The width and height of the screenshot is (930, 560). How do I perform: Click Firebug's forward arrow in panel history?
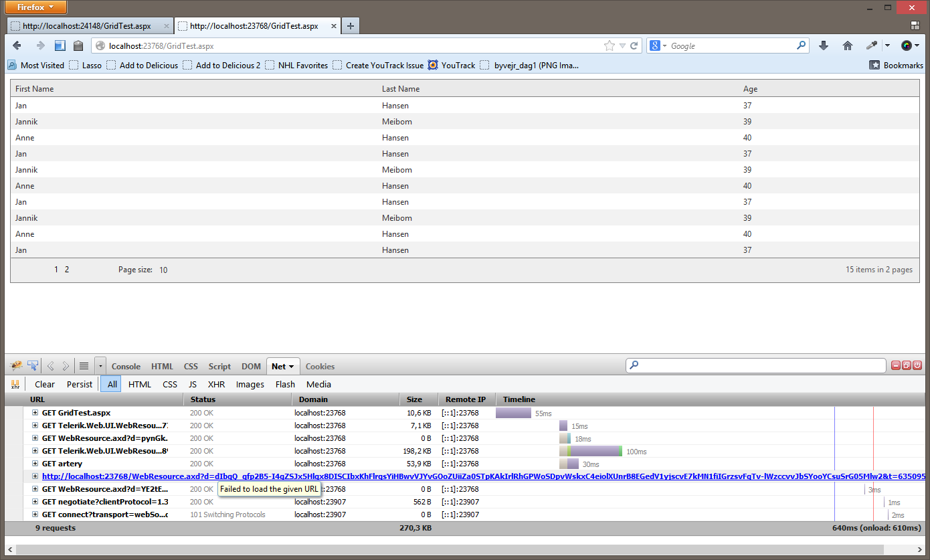65,366
